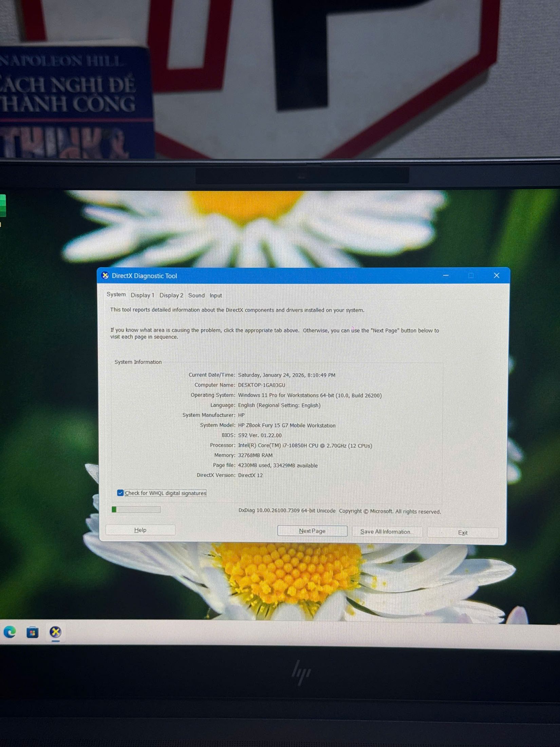Click the green loading progress bar

point(136,509)
